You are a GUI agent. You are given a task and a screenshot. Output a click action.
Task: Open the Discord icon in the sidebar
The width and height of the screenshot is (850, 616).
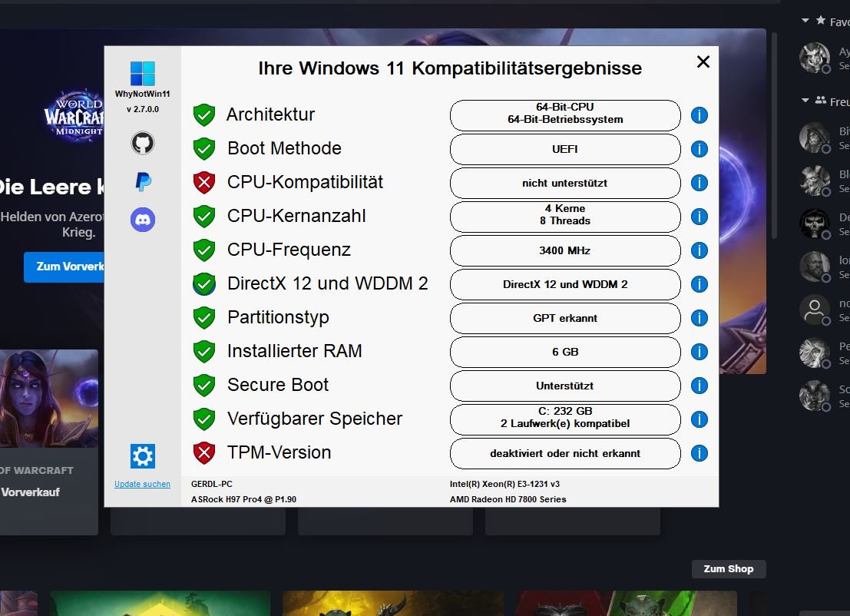click(143, 220)
